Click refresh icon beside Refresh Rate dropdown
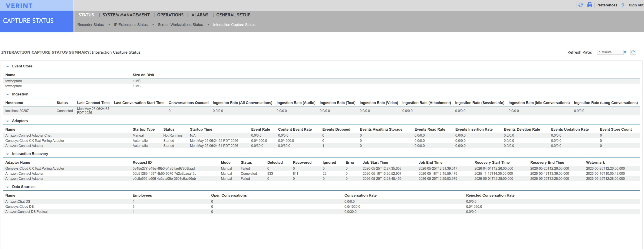The height and width of the screenshot is (249, 644). point(633,52)
